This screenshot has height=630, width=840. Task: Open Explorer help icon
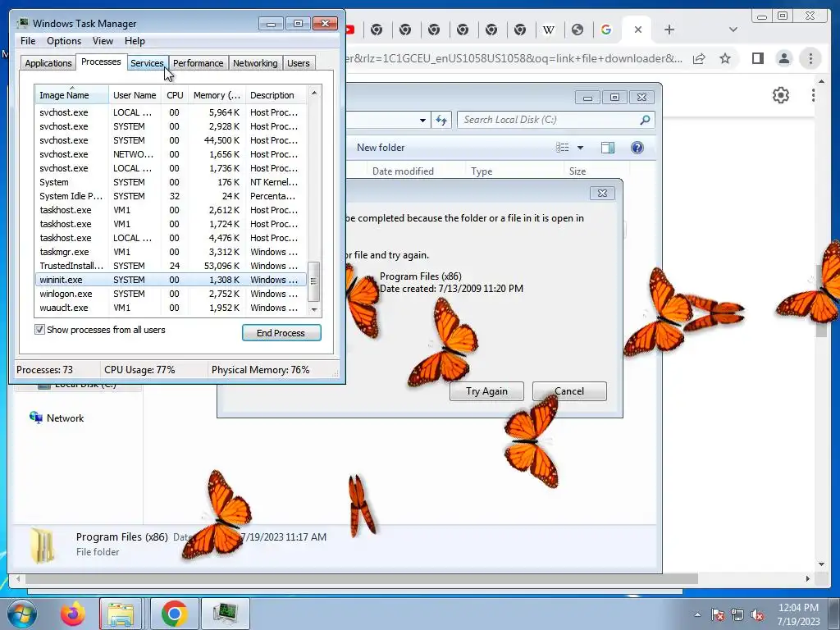click(637, 148)
